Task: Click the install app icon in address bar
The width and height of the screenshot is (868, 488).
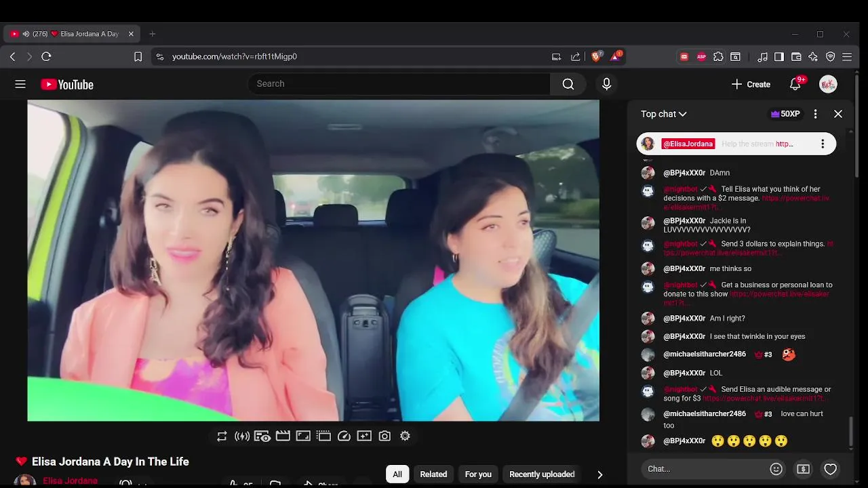Action: tap(556, 57)
